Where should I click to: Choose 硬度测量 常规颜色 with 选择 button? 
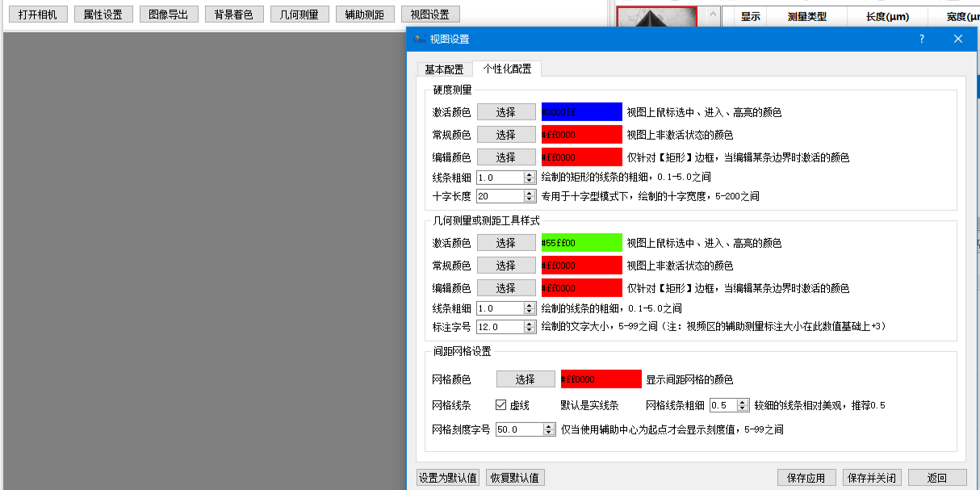[x=506, y=135]
